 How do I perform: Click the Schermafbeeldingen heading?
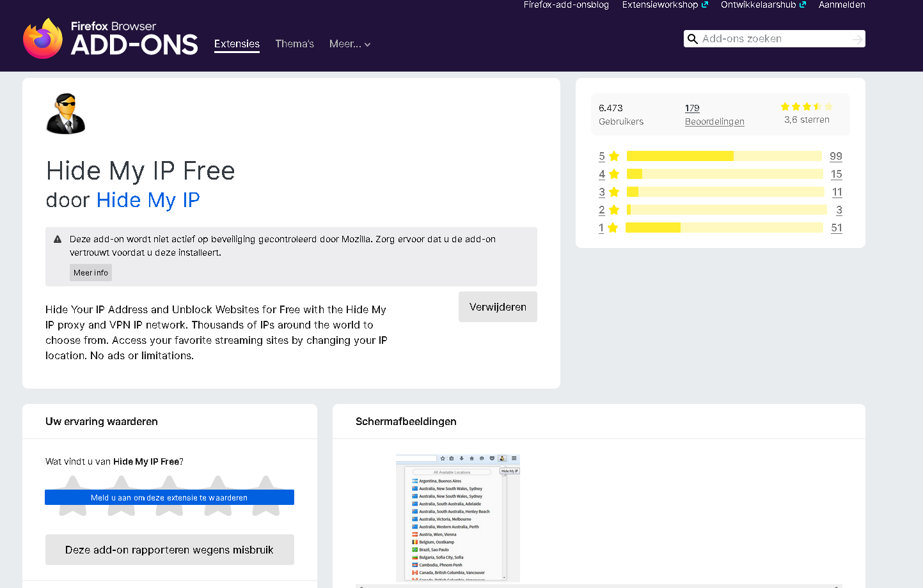[x=406, y=421]
